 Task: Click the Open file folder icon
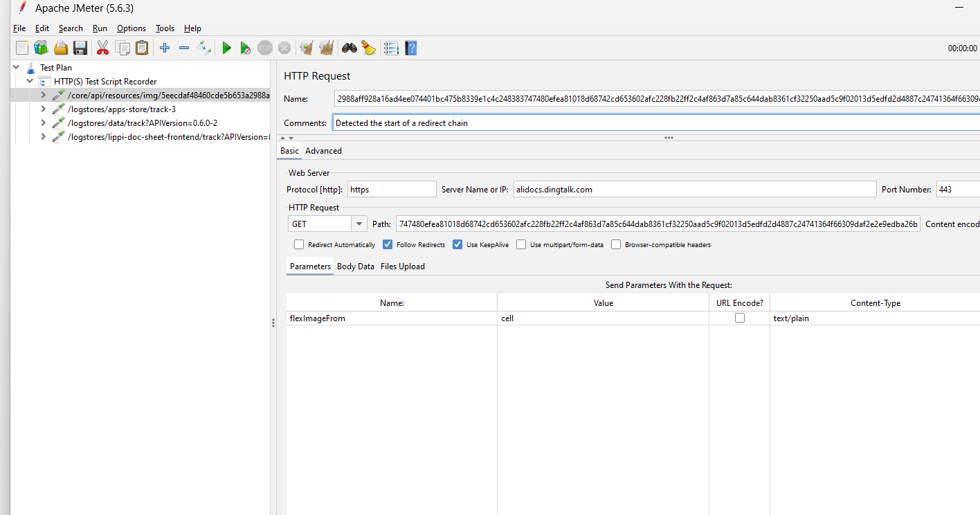click(x=61, y=48)
